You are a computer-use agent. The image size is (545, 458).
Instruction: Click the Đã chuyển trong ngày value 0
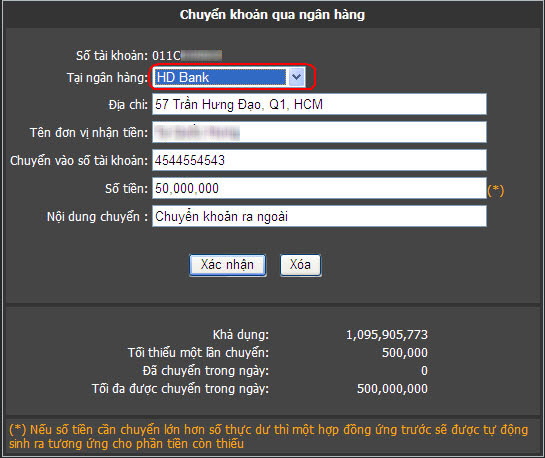tap(424, 371)
